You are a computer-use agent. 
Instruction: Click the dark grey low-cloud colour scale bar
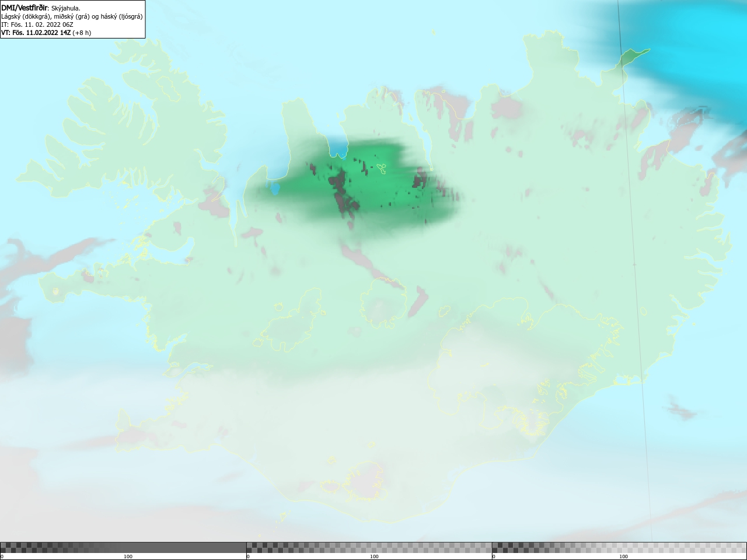click(x=123, y=547)
